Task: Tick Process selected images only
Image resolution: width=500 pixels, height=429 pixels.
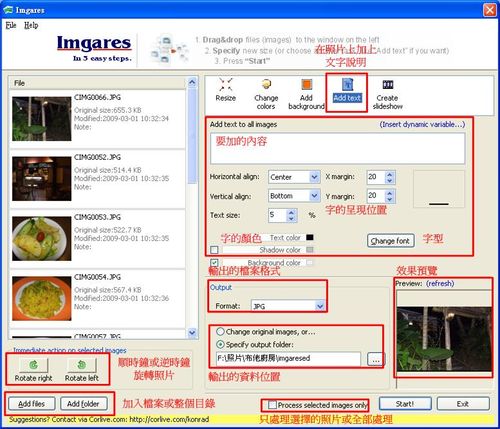Action: point(273,405)
